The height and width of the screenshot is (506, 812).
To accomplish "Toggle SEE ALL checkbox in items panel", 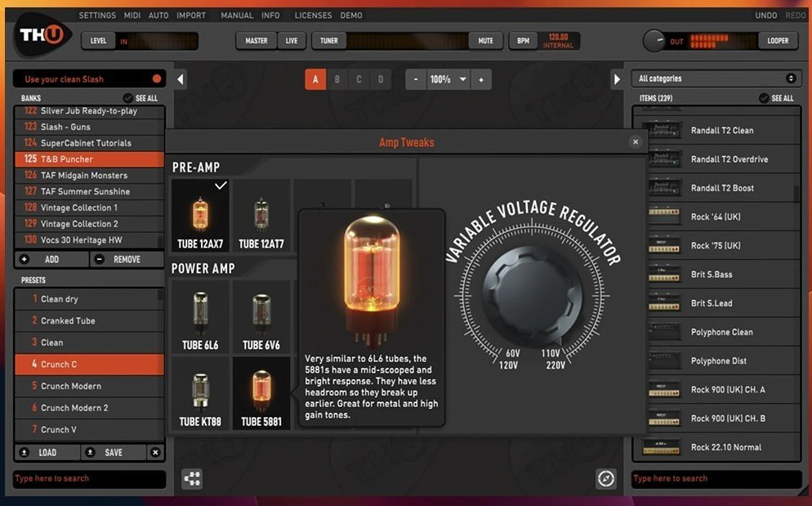I will (x=764, y=98).
